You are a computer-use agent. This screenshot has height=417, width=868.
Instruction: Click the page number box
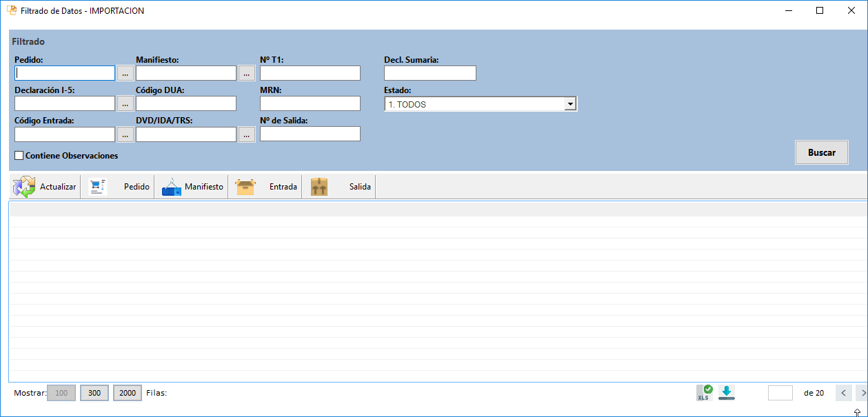click(x=780, y=393)
